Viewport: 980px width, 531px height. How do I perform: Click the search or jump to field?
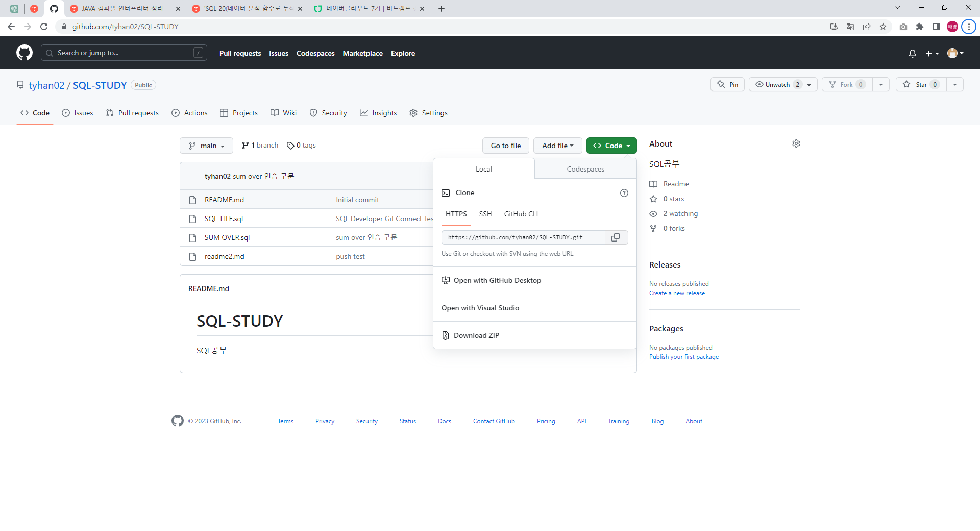tap(124, 53)
